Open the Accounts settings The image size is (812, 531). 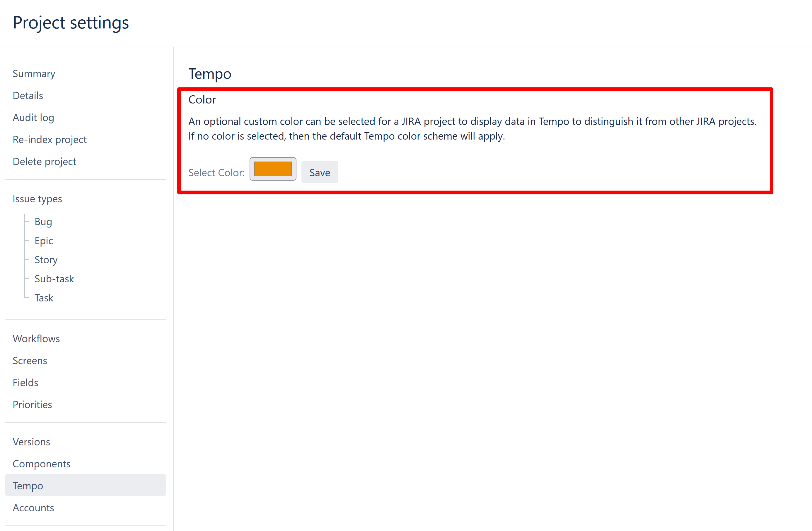point(33,508)
